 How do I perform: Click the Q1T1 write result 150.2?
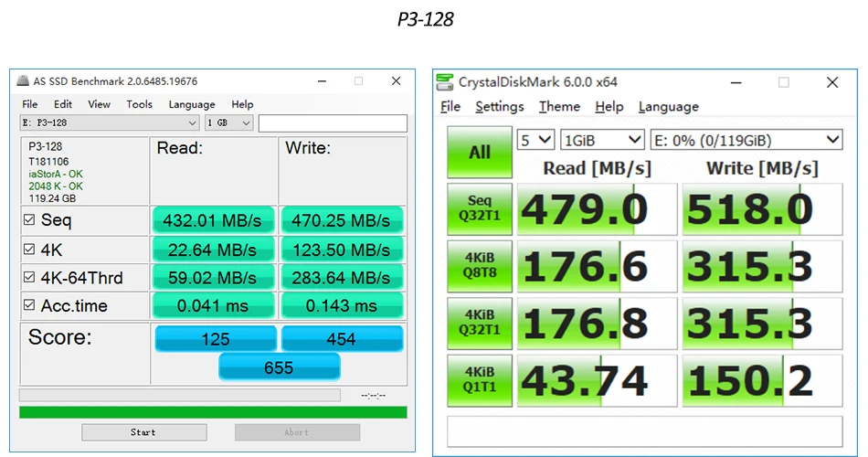click(762, 380)
